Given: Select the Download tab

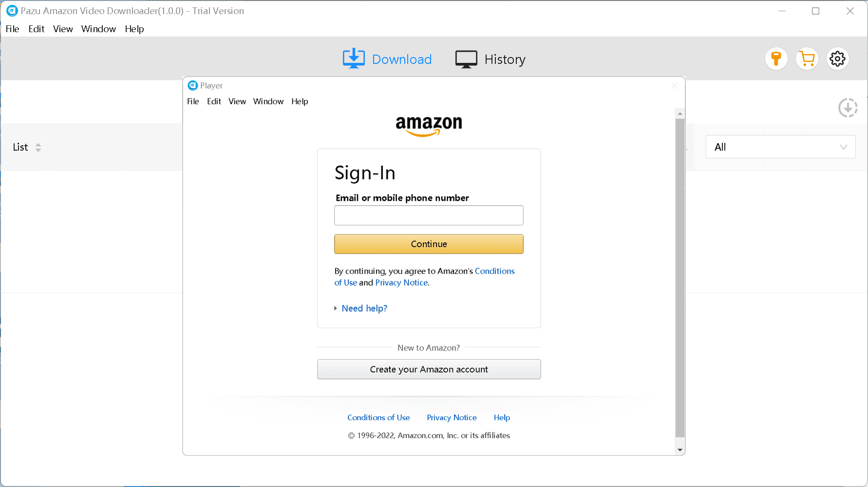Looking at the screenshot, I should click(x=401, y=59).
